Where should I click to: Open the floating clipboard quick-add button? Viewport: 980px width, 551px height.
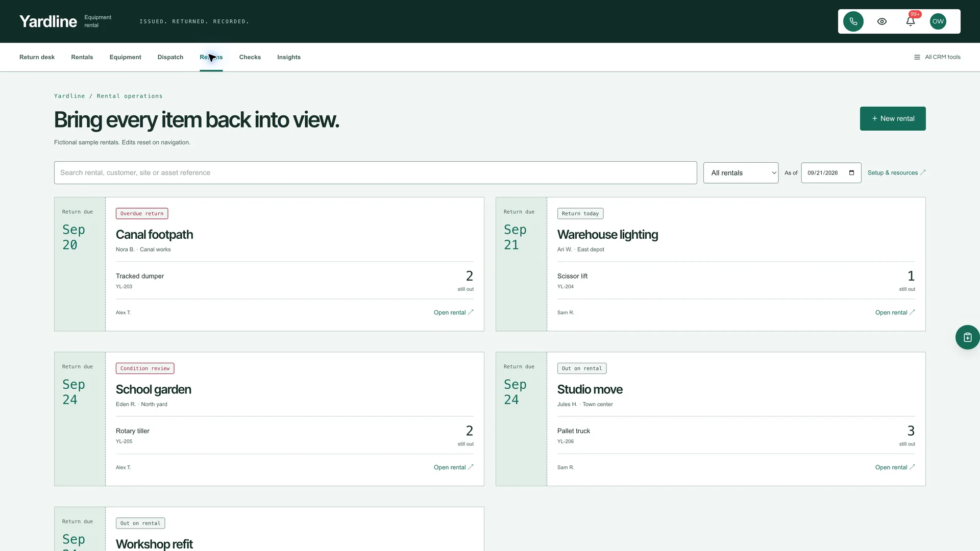(967, 337)
